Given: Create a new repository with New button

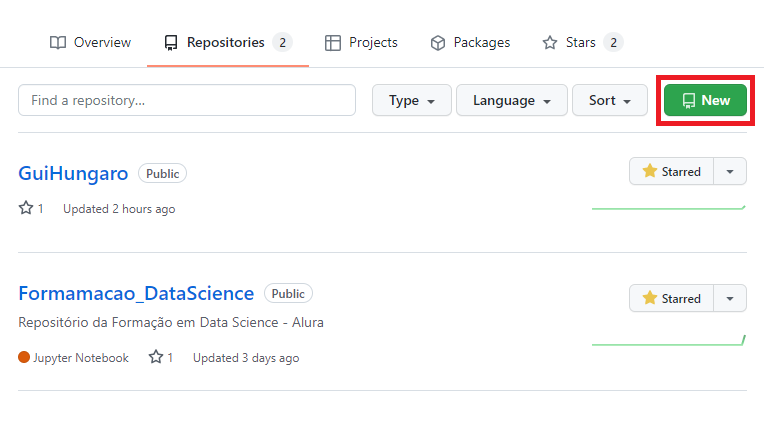Looking at the screenshot, I should [x=705, y=100].
